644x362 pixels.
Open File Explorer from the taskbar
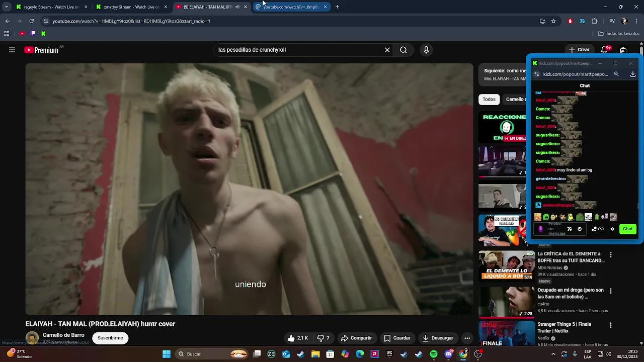315,354
